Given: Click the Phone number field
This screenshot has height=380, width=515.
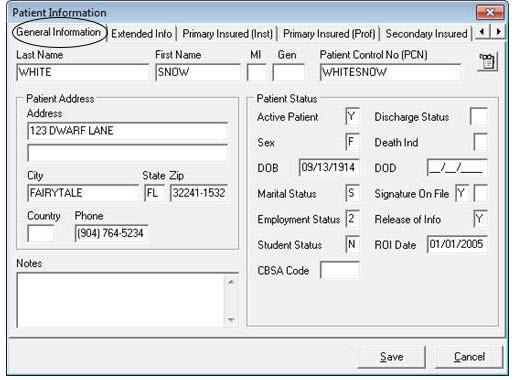Looking at the screenshot, I should [x=111, y=233].
